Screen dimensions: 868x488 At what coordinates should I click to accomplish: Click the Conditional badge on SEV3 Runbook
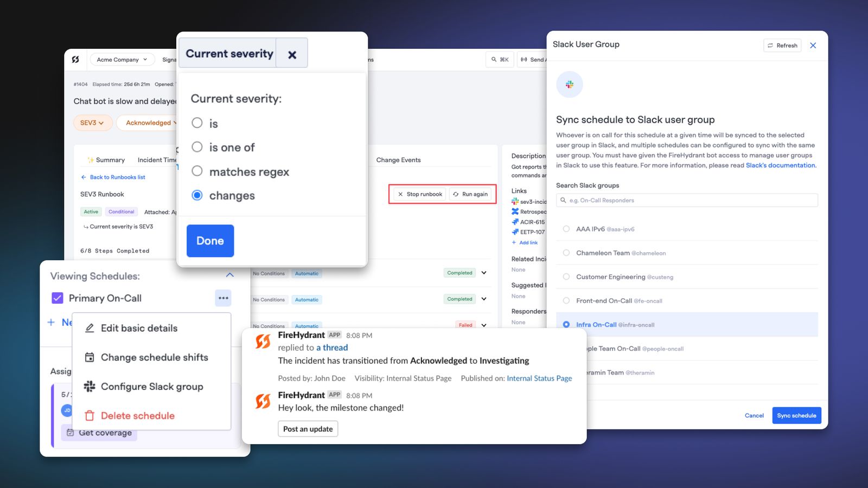tap(121, 211)
